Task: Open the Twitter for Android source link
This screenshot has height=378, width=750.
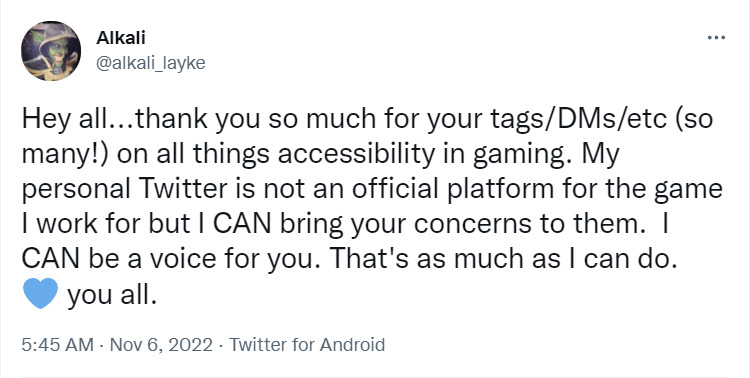Action: click(307, 345)
